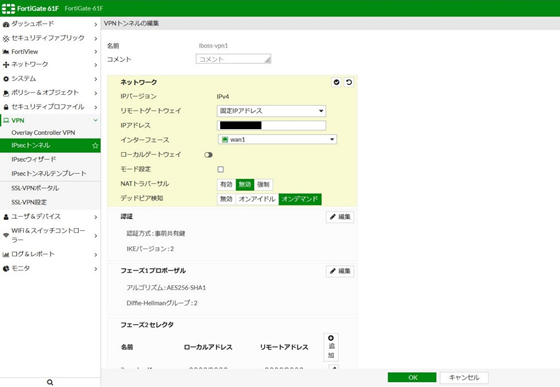Click the User & Device person icon

pyautogui.click(x=6, y=217)
